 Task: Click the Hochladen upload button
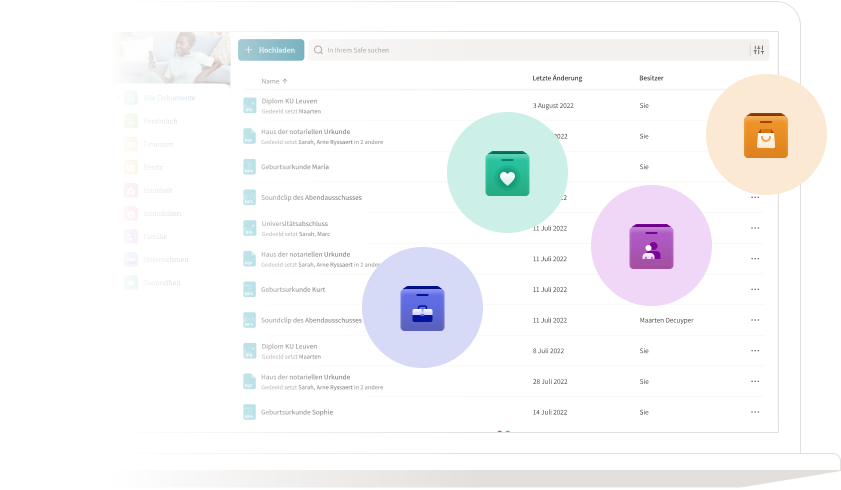pos(271,50)
